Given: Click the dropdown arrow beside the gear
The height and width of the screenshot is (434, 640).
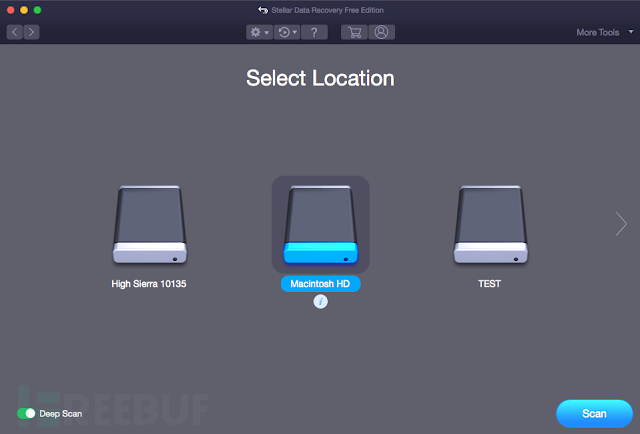Looking at the screenshot, I should pos(267,33).
